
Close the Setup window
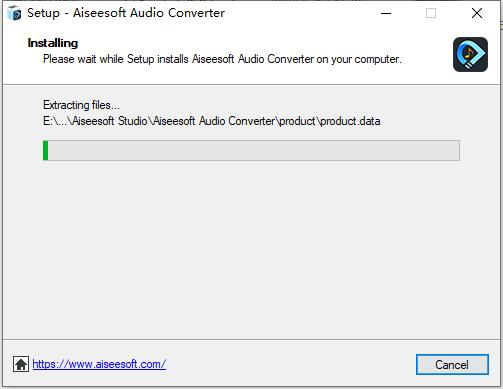477,13
